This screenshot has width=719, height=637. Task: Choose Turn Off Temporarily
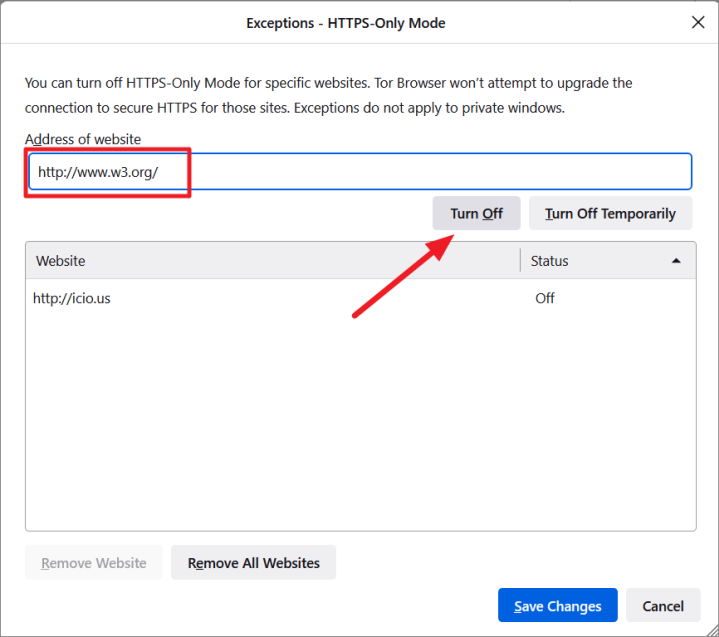(610, 214)
